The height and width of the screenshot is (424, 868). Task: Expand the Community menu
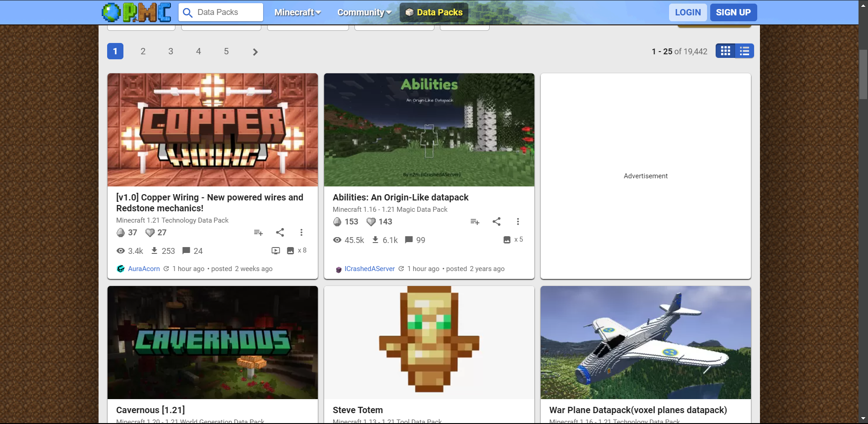pyautogui.click(x=364, y=12)
